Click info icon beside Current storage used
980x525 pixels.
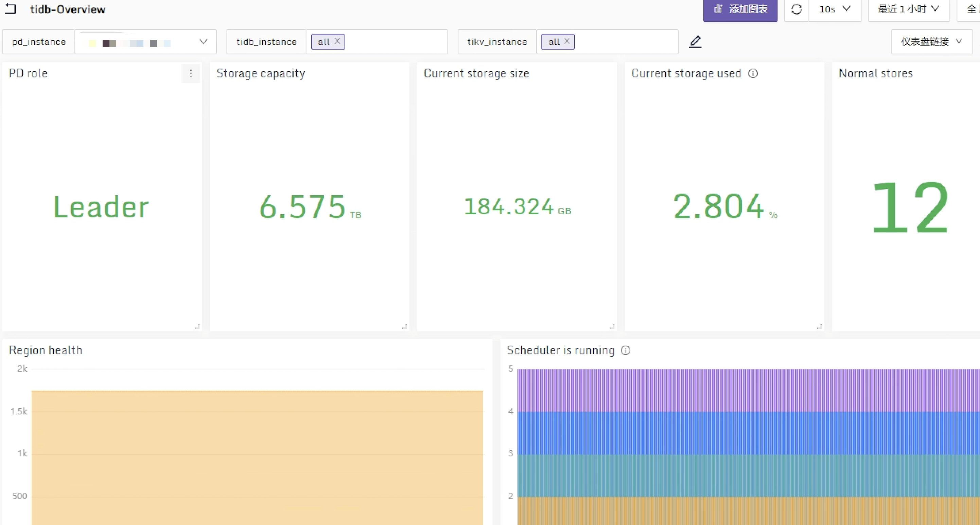click(x=753, y=73)
